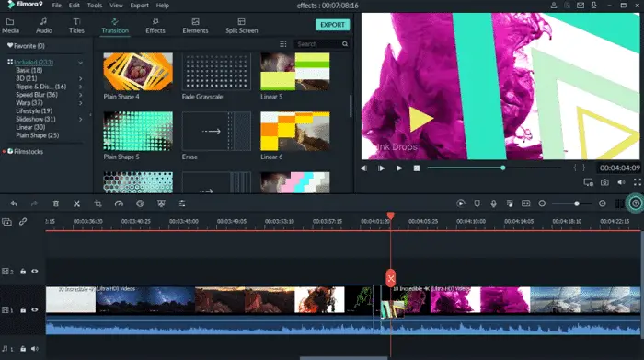The width and height of the screenshot is (644, 360).
Task: Click the zoom to fit timeline icon
Action: tap(525, 203)
